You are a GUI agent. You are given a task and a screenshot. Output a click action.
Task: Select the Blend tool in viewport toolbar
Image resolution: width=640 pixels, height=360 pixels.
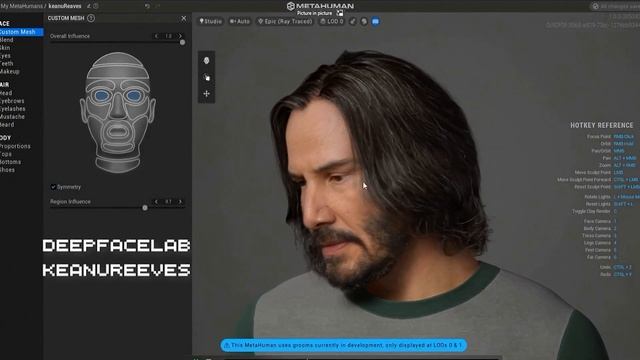pyautogui.click(x=207, y=60)
